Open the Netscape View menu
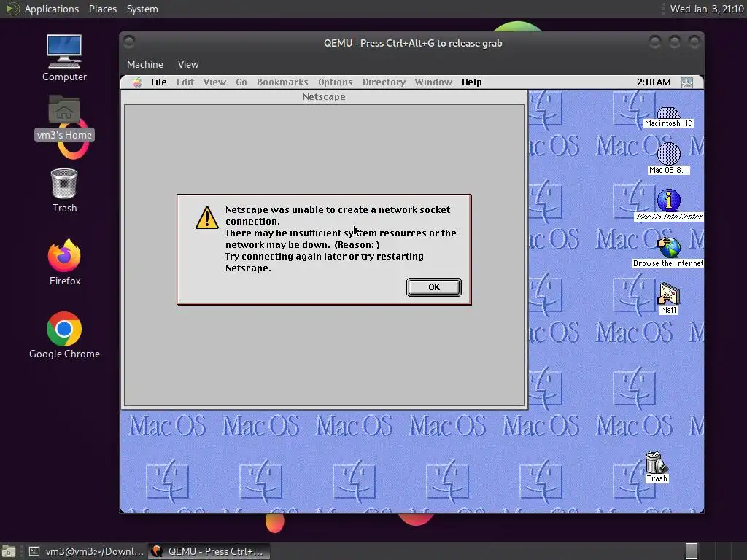This screenshot has width=747, height=560. pyautogui.click(x=214, y=82)
